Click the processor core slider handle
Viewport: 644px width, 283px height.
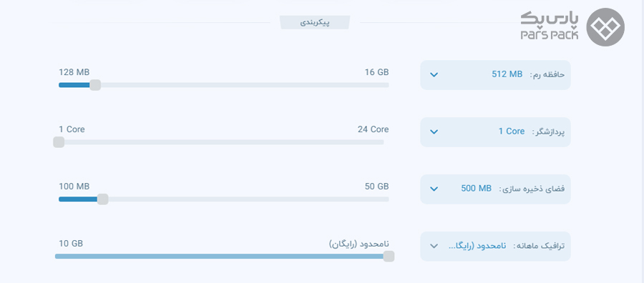pyautogui.click(x=59, y=142)
